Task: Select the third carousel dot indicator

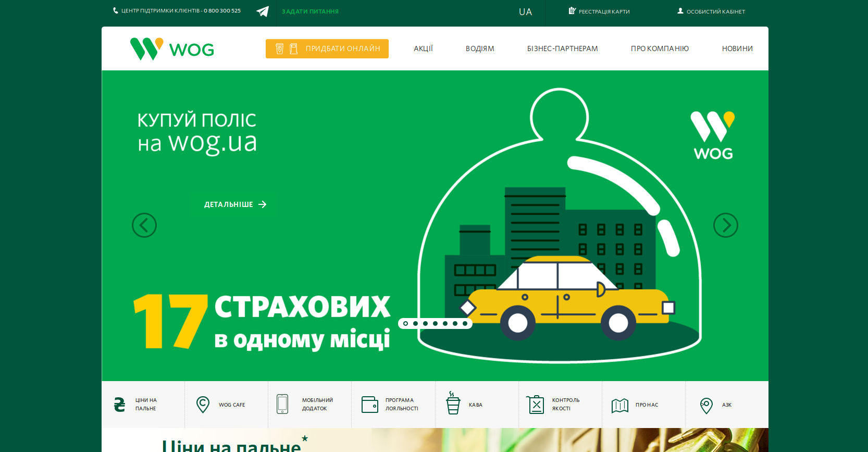Action: 426,323
